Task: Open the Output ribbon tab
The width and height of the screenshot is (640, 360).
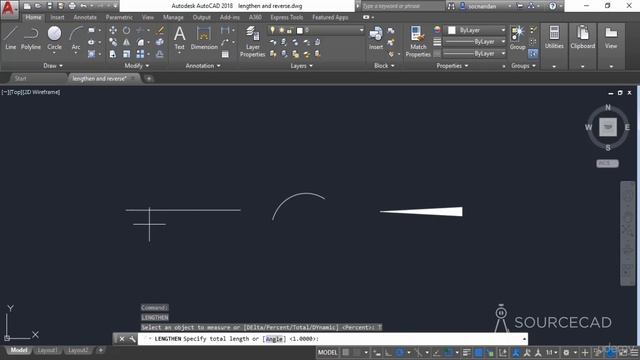Action: [202, 17]
